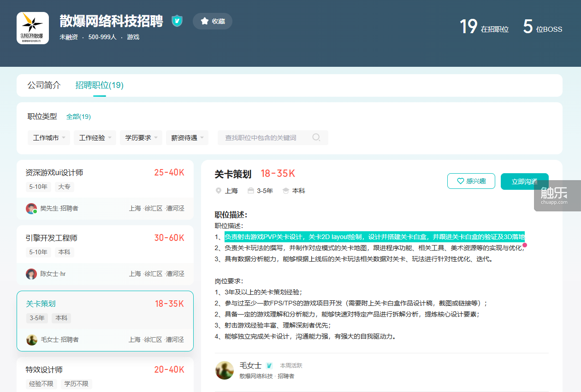Click the verified shield badge beside company name
This screenshot has width=581, height=392.
tap(177, 21)
